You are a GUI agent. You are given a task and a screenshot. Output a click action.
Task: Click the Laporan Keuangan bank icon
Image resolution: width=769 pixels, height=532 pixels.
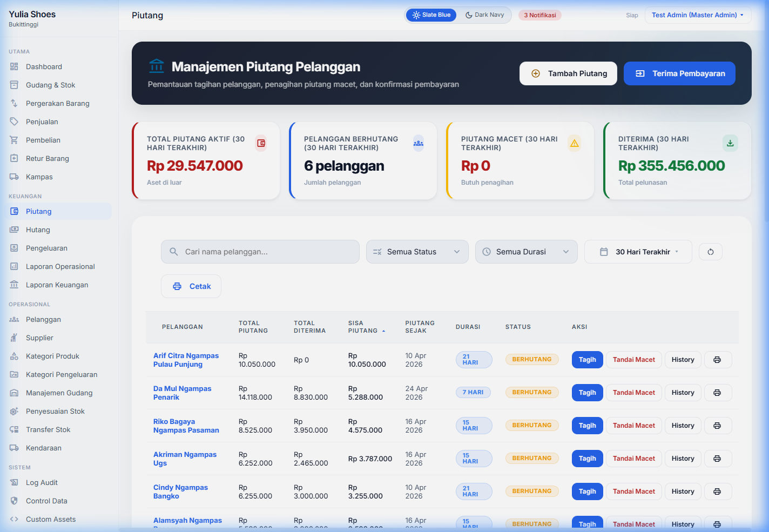[x=14, y=285]
